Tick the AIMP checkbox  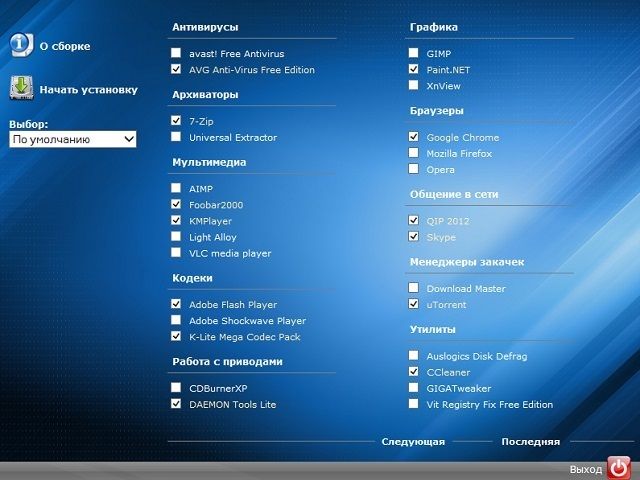[176, 188]
